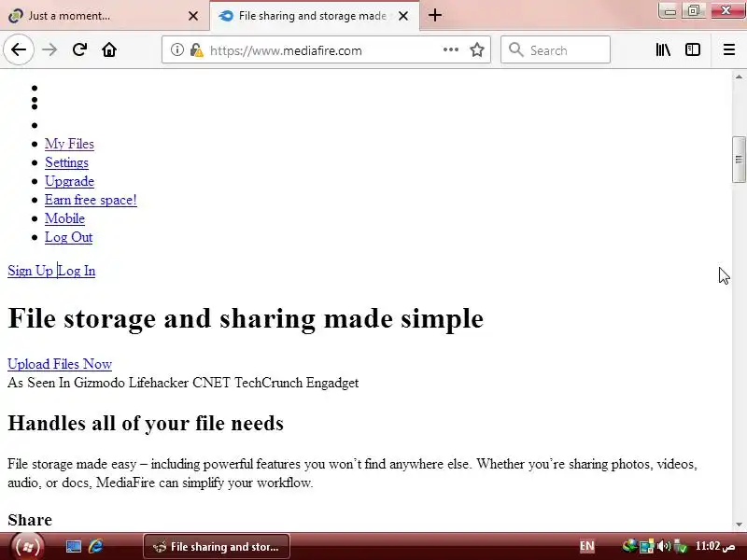Click the 'Handles all of your file needs' heading
Image resolution: width=747 pixels, height=560 pixels.
coord(146,423)
